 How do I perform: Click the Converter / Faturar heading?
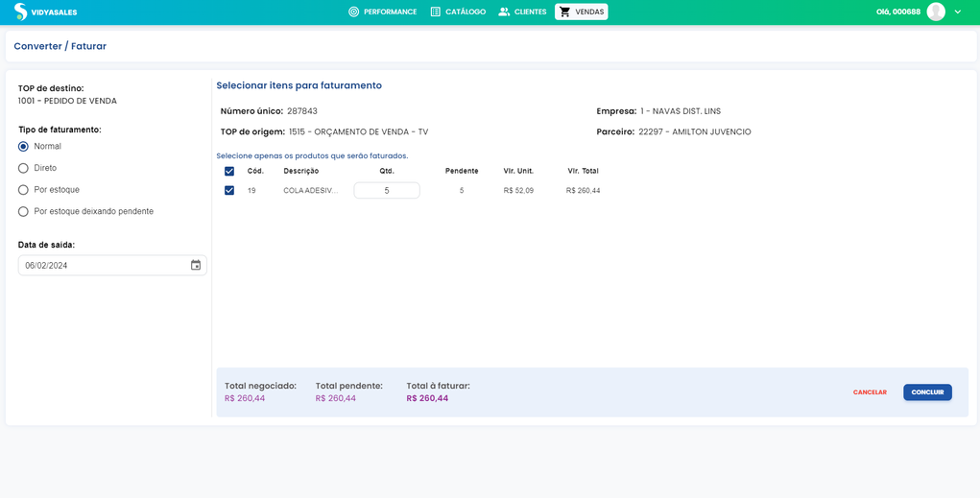(x=60, y=46)
